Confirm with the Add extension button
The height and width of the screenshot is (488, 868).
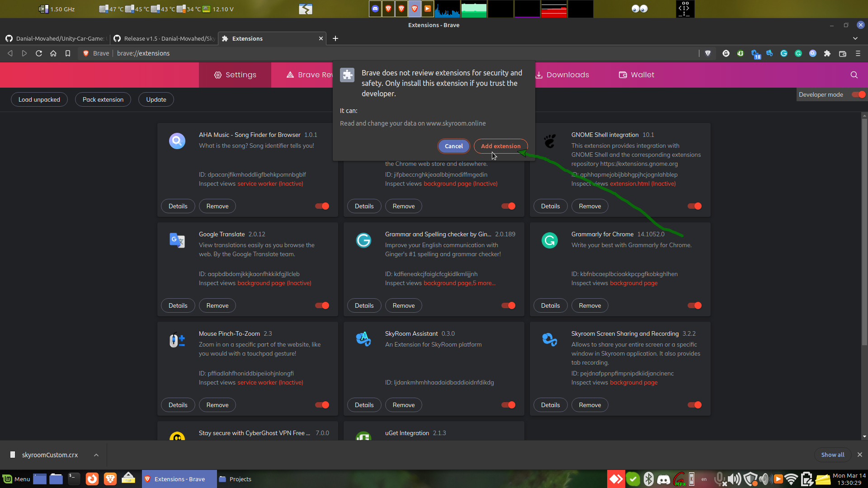[500, 146]
